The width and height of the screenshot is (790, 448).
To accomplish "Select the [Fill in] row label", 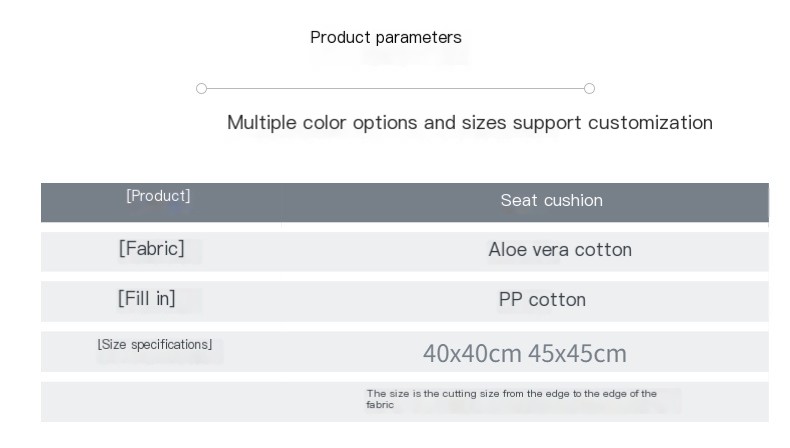I will coord(147,298).
